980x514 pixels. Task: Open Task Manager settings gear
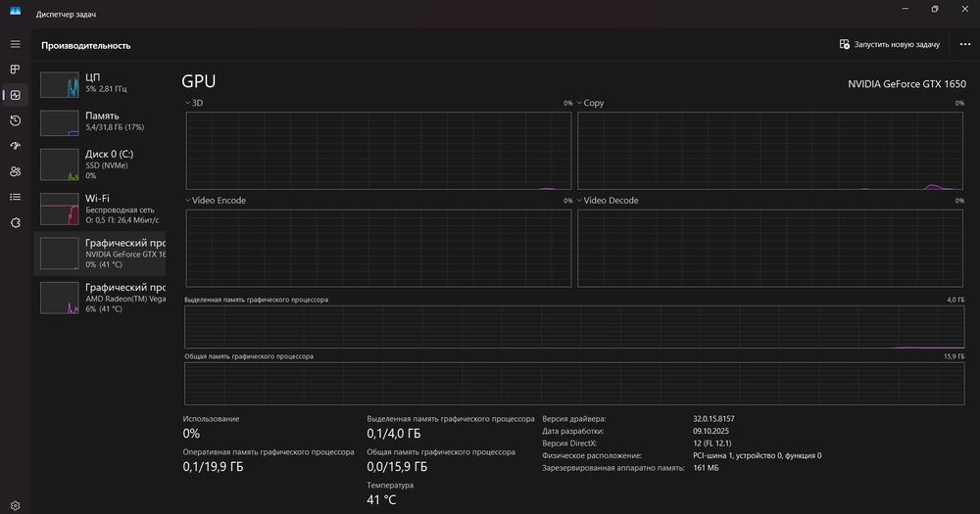click(15, 506)
